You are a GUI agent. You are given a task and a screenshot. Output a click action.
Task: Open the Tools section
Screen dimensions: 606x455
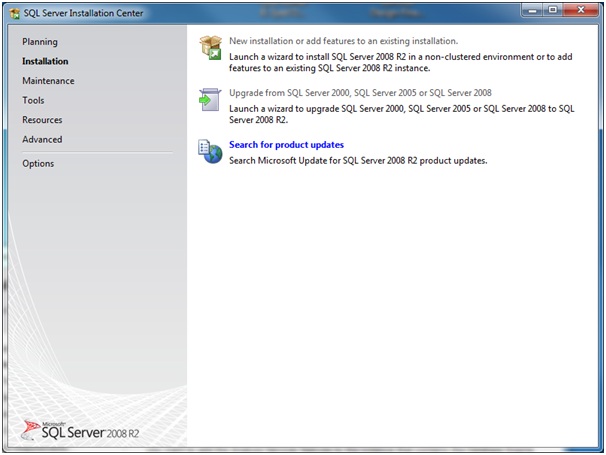[33, 100]
